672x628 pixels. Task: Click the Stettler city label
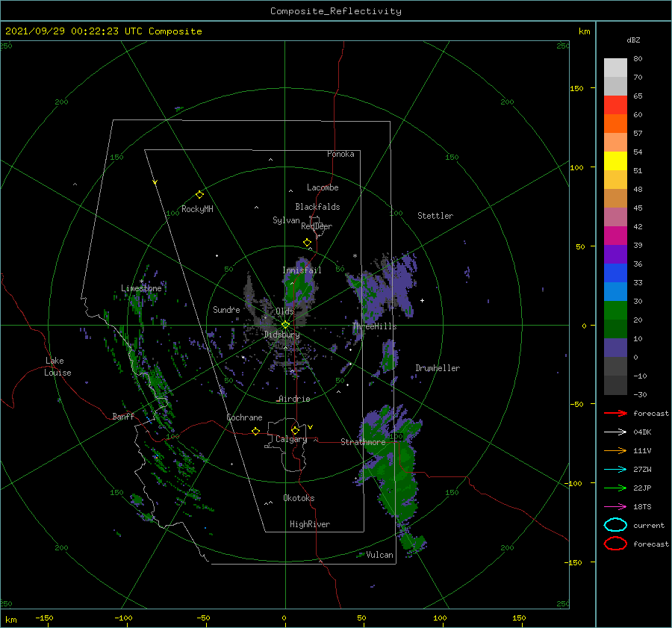(435, 216)
